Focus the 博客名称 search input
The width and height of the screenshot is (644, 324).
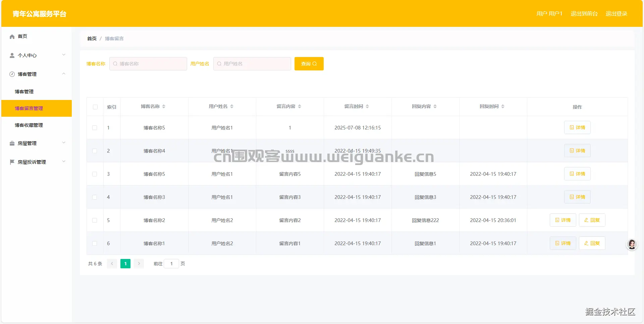(148, 64)
